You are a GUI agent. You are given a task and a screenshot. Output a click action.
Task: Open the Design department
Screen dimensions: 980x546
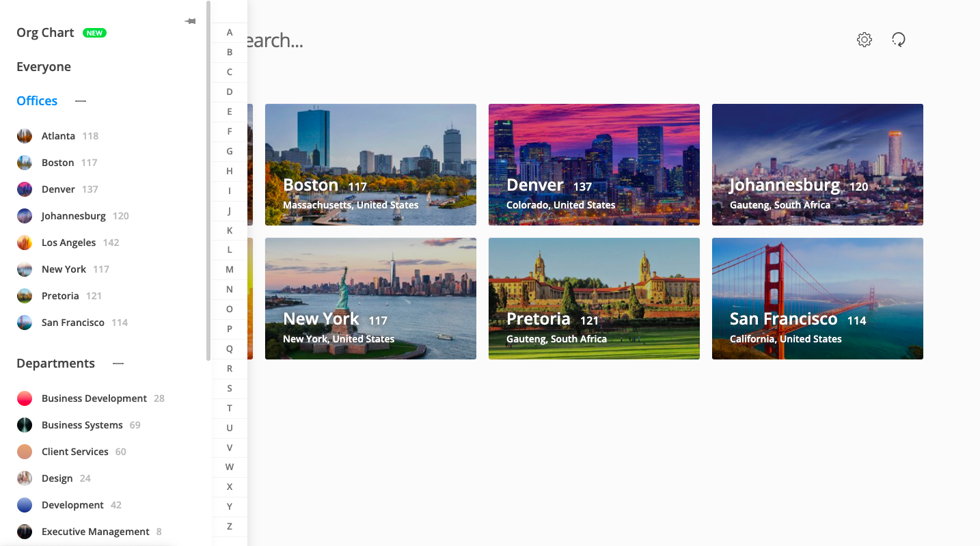[57, 478]
